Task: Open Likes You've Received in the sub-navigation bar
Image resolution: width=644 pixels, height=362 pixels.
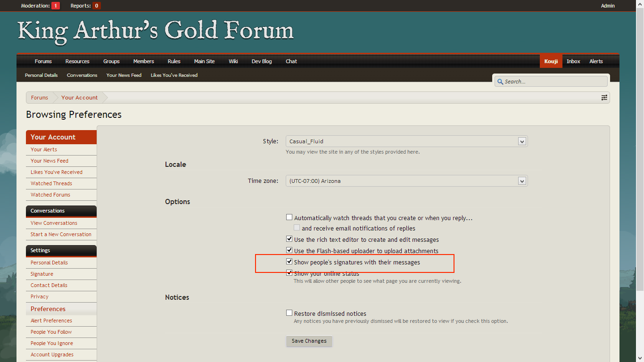Action: pos(174,75)
